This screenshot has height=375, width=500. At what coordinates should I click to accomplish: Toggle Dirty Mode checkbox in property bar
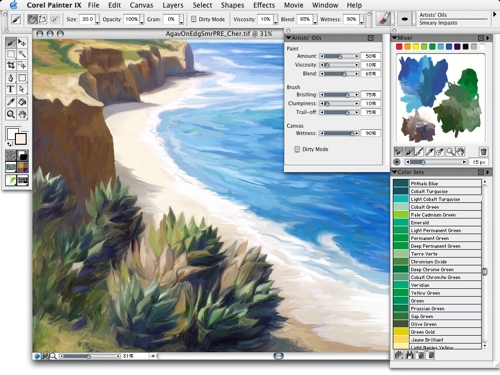pos(194,19)
